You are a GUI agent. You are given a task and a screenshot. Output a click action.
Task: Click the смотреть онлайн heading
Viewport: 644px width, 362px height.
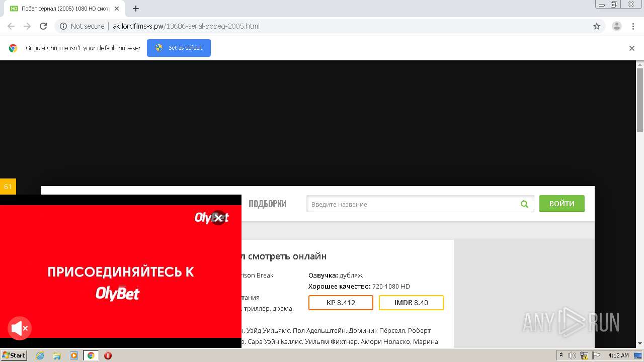[x=287, y=256]
